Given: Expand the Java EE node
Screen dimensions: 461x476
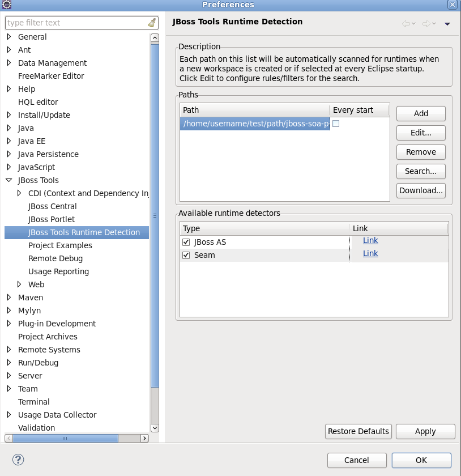Looking at the screenshot, I should (9, 141).
